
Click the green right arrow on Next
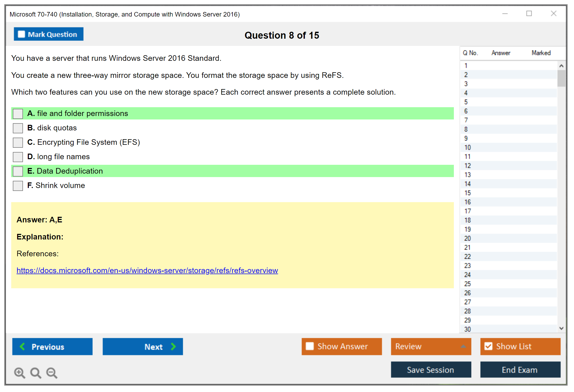[173, 346]
